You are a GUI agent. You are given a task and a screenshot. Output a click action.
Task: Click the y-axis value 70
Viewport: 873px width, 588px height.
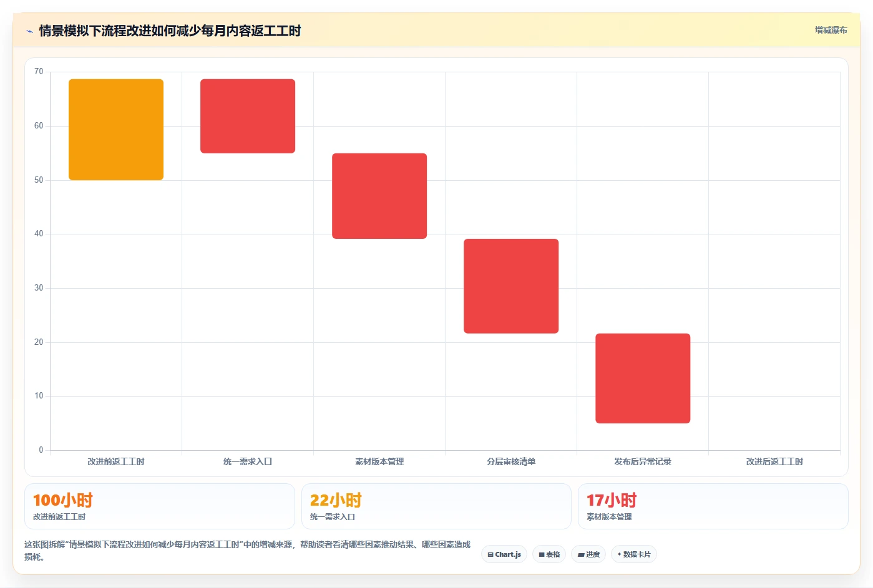[x=39, y=72]
